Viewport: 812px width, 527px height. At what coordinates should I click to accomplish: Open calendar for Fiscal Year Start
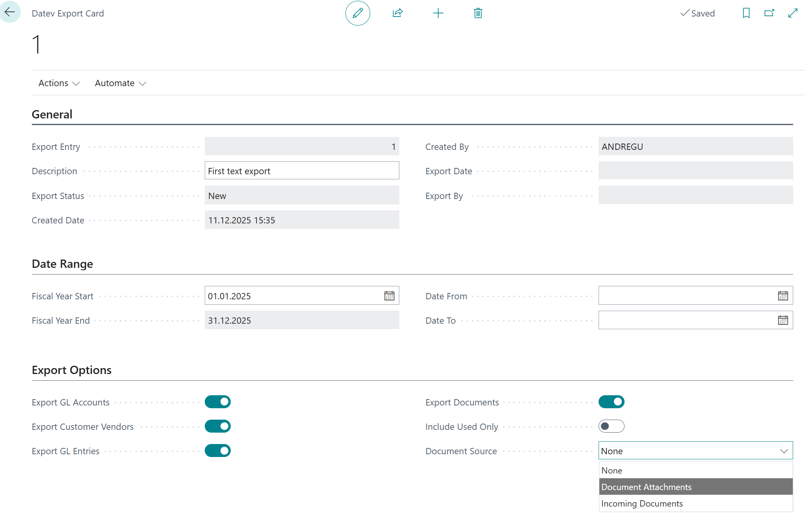[389, 296]
